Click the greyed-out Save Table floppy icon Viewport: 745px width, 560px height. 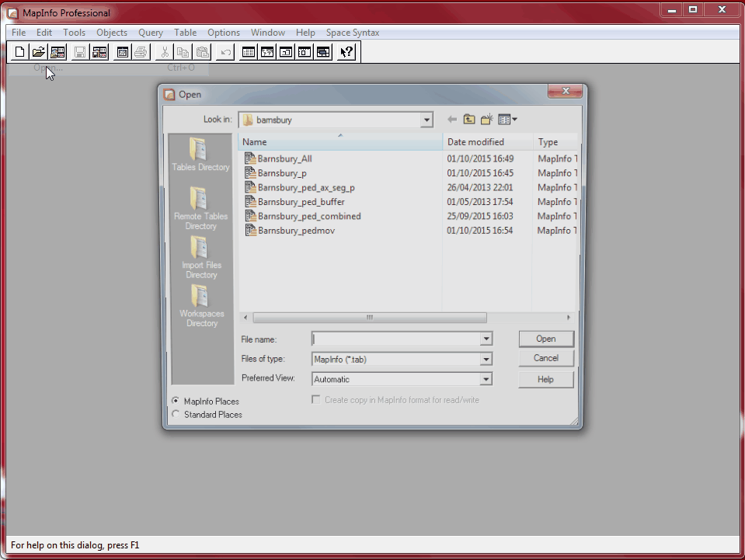[x=80, y=52]
